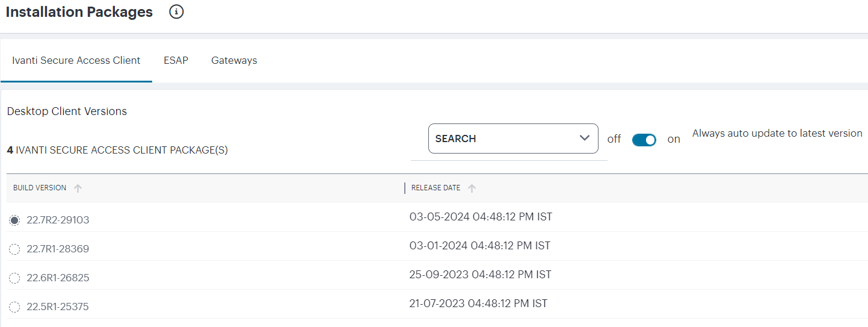868x327 pixels.
Task: Switch to the ESAP tab
Action: [x=176, y=60]
